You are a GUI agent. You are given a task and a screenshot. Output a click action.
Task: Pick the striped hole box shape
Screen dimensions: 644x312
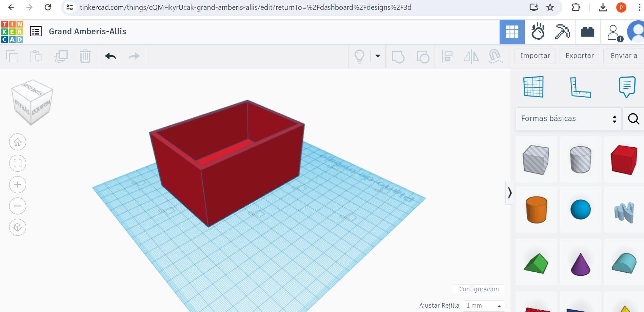(x=536, y=160)
